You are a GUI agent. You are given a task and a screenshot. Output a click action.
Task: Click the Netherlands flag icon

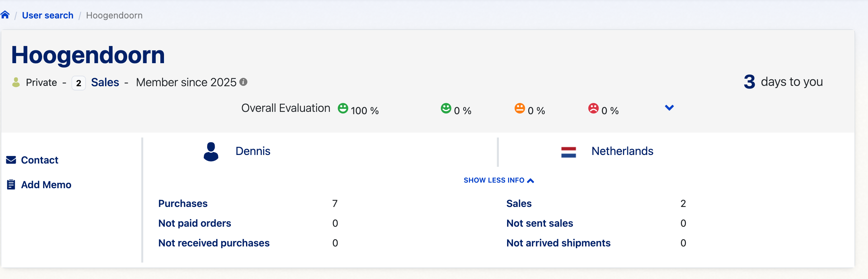click(568, 152)
